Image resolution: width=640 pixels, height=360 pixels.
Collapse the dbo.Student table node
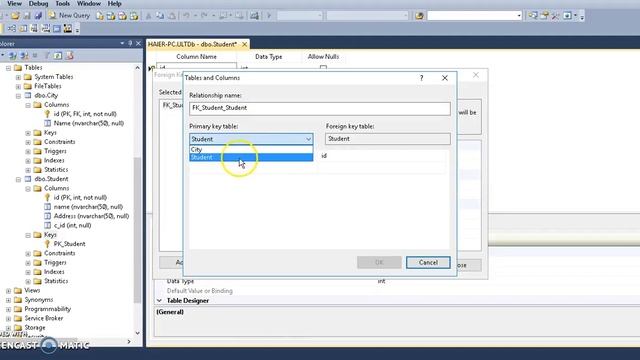(x=18, y=179)
